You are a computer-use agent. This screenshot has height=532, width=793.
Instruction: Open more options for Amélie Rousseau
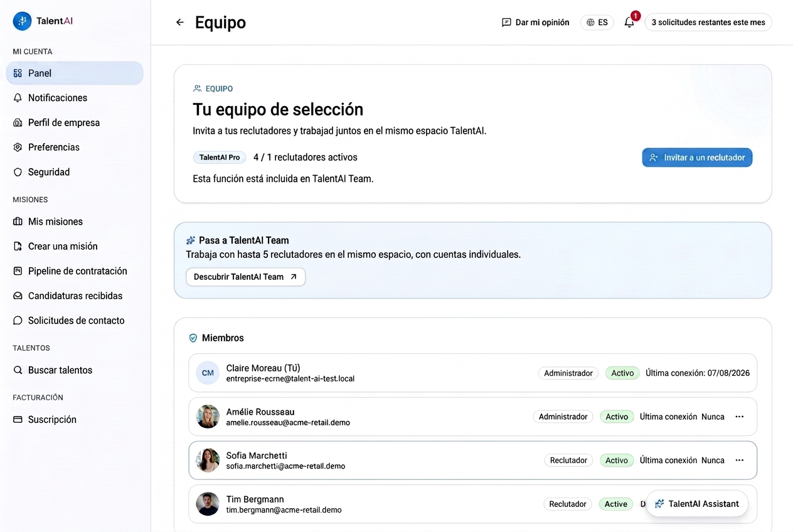[740, 417]
